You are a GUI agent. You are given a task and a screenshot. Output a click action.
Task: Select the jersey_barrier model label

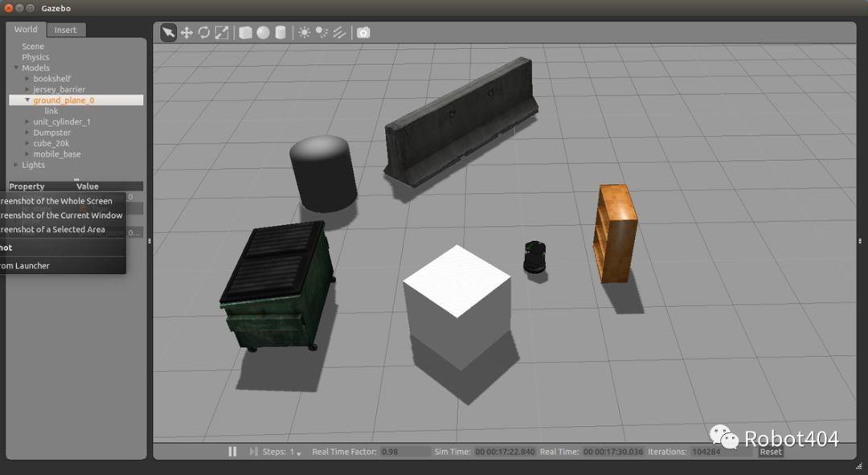coord(59,89)
